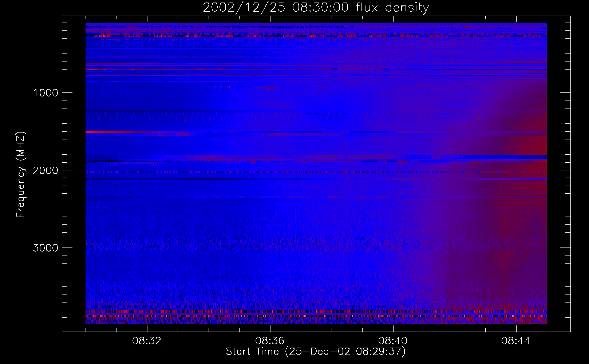The height and width of the screenshot is (364, 589).
Task: Click the 'Start Time (25-Dec-02 08:29:37)' axis title
Action: click(x=316, y=352)
